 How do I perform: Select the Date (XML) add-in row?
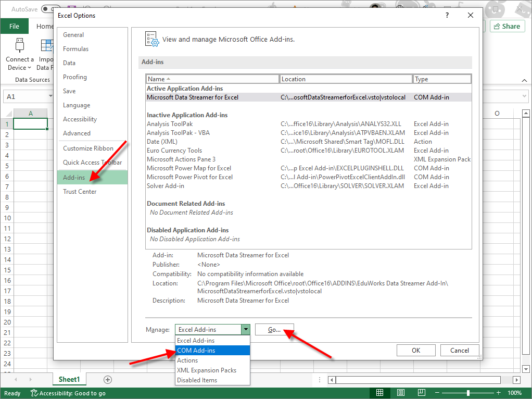point(309,142)
